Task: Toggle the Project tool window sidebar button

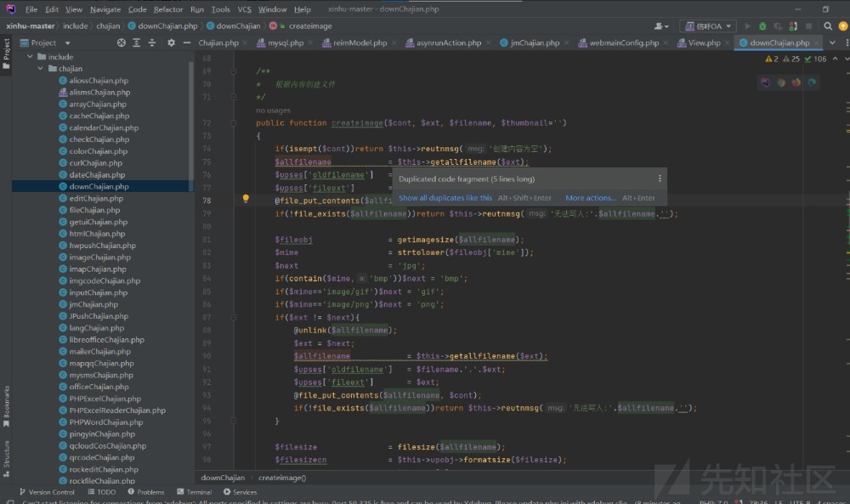Action: point(6,53)
